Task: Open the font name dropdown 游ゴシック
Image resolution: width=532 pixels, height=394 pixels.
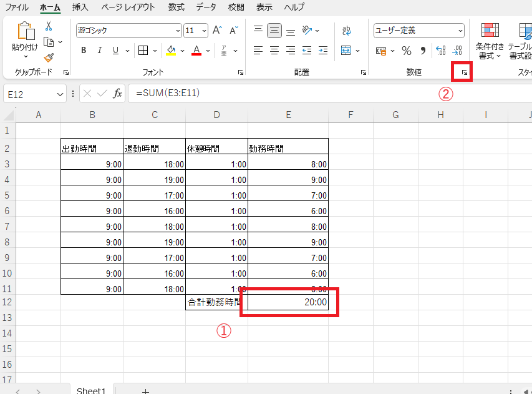Action: pyautogui.click(x=129, y=30)
